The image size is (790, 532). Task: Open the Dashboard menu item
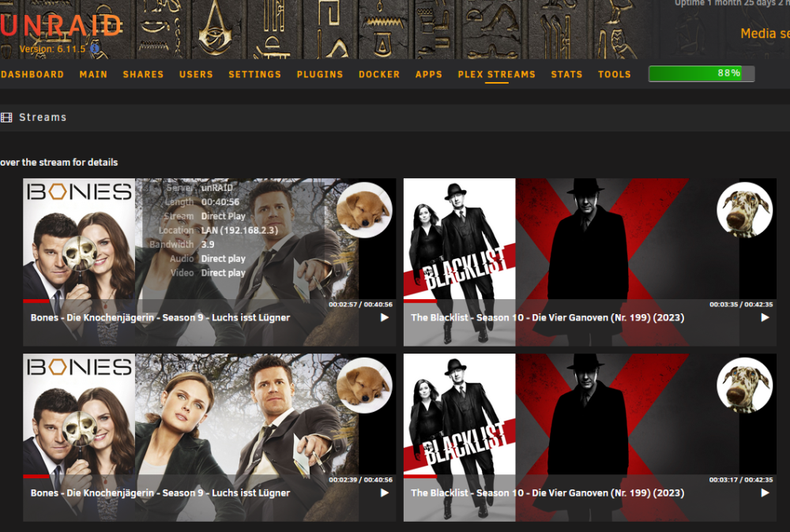click(x=32, y=74)
